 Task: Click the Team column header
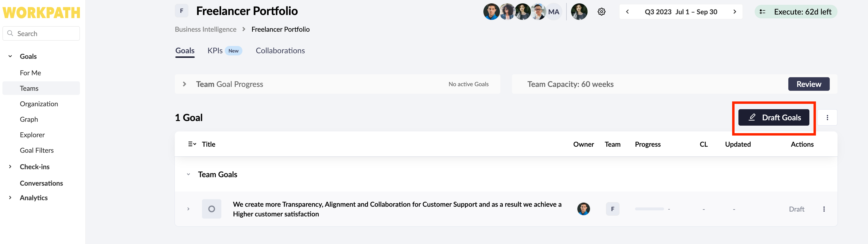point(612,144)
